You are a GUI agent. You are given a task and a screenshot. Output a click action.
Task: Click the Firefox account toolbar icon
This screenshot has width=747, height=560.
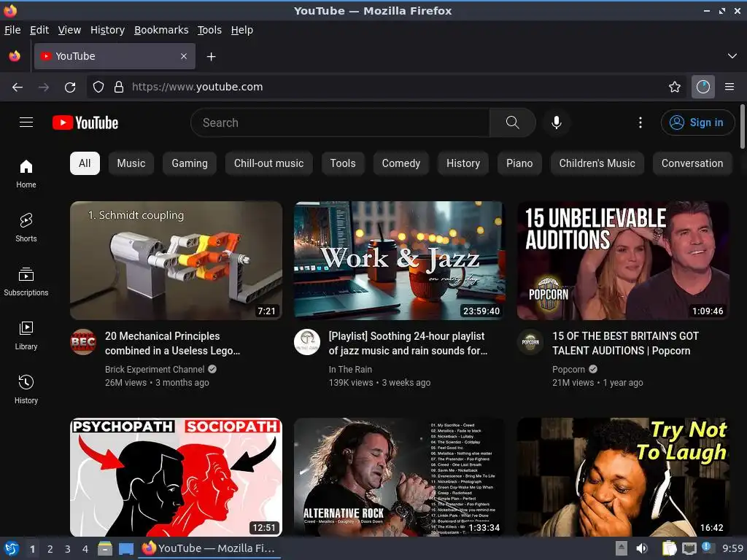pos(703,87)
